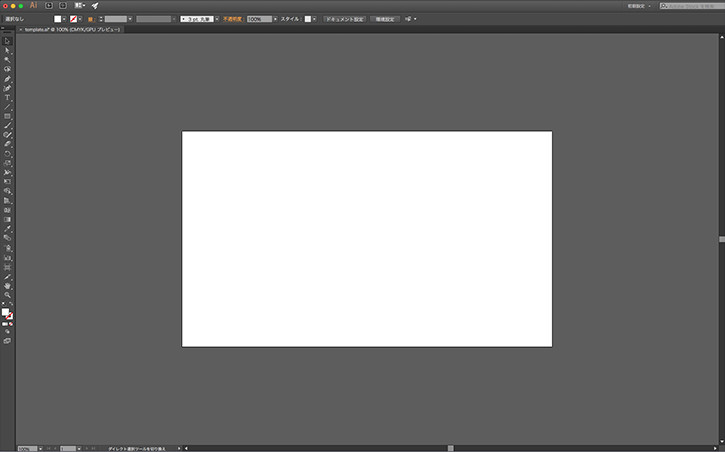The width and height of the screenshot is (725, 452).
Task: Select the Selection tool (black arrow)
Action: pos(7,41)
